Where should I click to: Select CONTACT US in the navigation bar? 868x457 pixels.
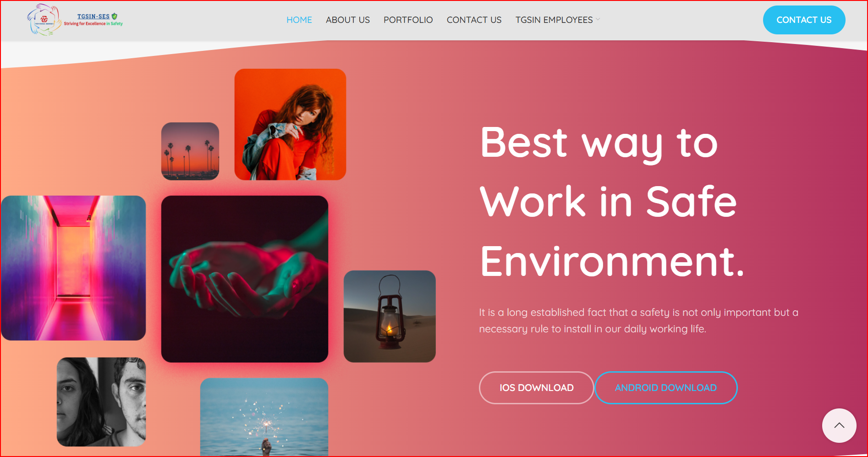point(474,20)
